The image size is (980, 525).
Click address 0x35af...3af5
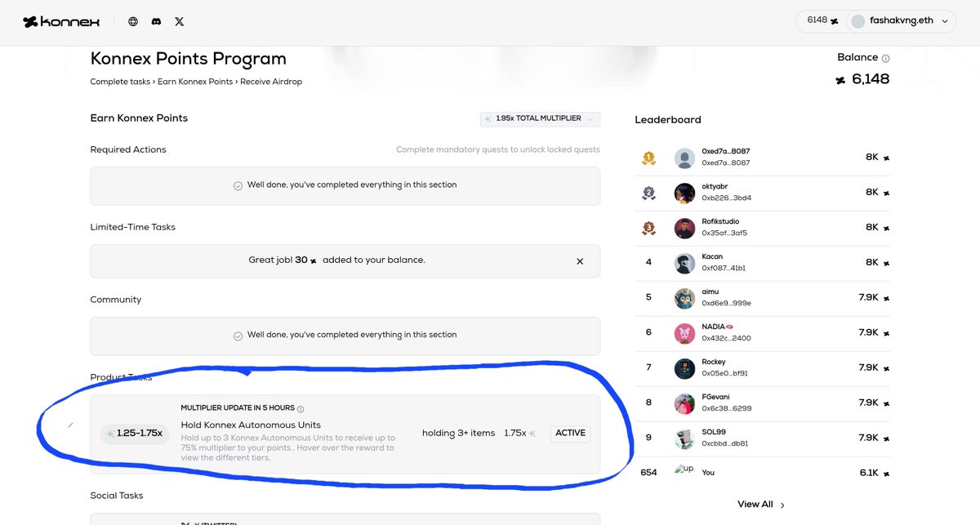[724, 234]
